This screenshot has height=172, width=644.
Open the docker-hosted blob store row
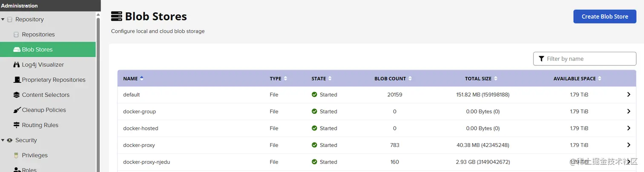click(x=141, y=128)
